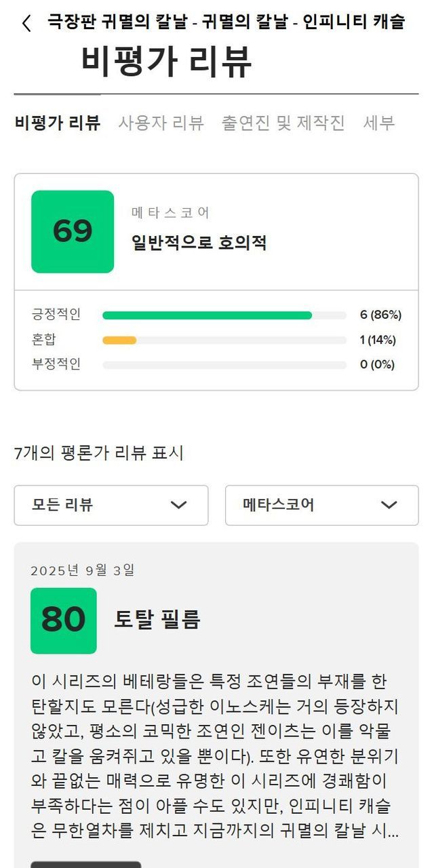434x868 pixels.
Task: Open the 토탈 필름 publication link
Action: click(x=157, y=620)
